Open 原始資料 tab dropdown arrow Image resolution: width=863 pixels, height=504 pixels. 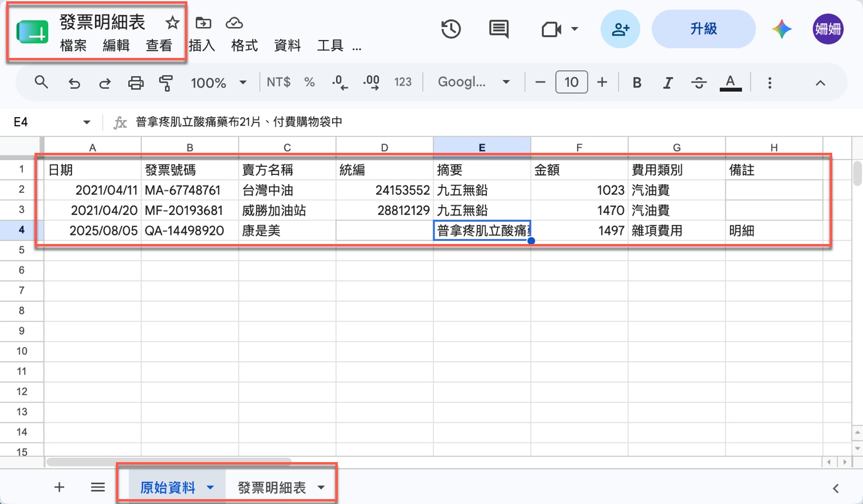210,488
